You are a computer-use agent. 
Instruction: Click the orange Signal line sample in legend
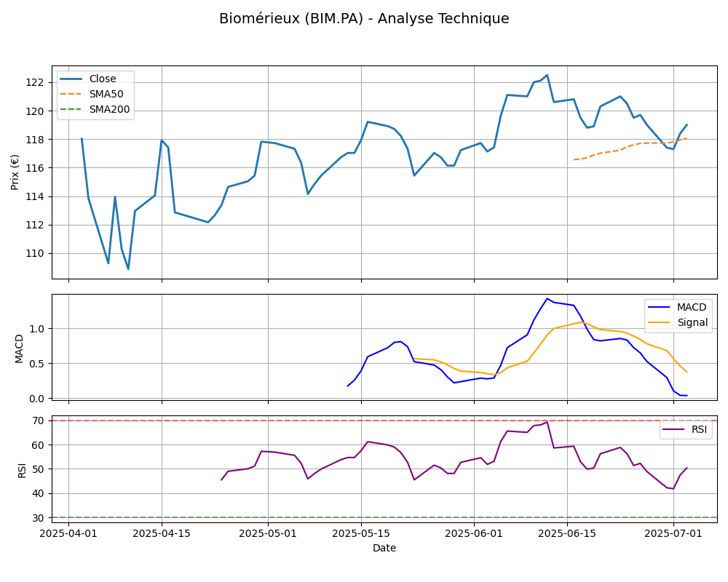(660, 322)
